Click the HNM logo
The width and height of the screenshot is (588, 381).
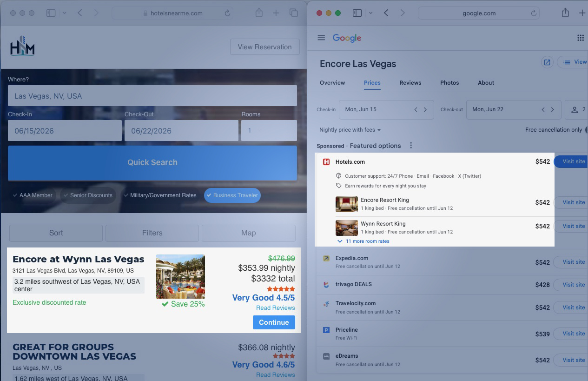(x=22, y=46)
